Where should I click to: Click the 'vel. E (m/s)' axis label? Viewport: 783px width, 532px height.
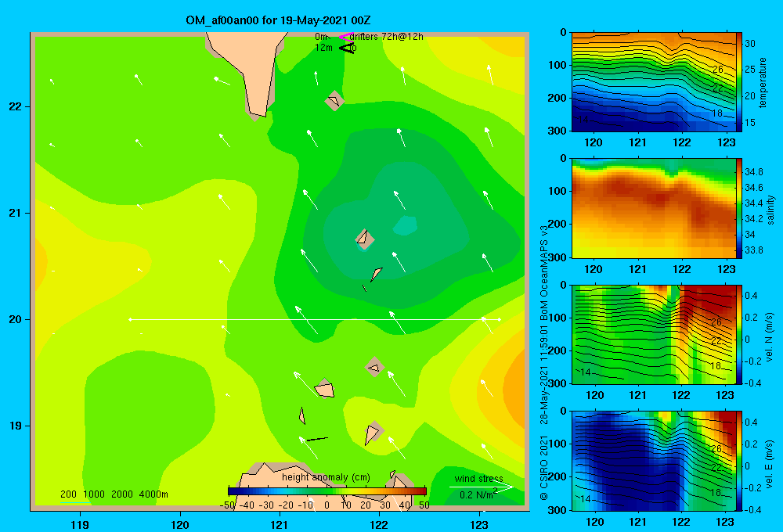[770, 464]
